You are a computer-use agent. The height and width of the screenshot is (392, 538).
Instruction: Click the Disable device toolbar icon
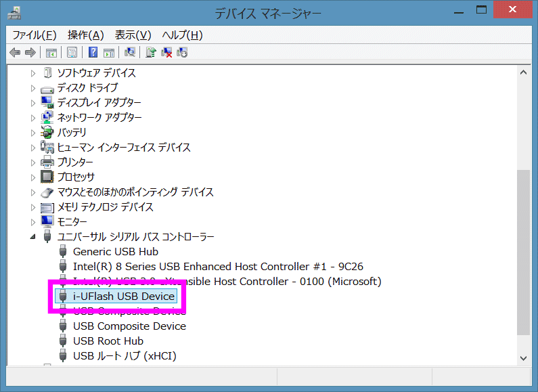(181, 52)
